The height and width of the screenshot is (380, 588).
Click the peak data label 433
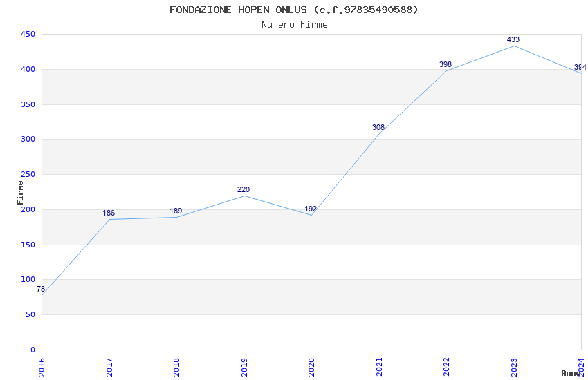coord(513,39)
